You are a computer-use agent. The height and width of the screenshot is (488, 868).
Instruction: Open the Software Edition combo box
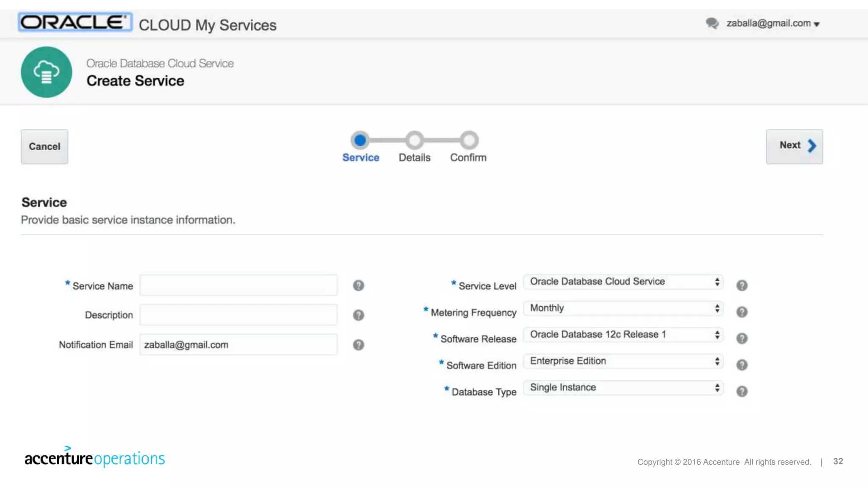[x=623, y=361]
